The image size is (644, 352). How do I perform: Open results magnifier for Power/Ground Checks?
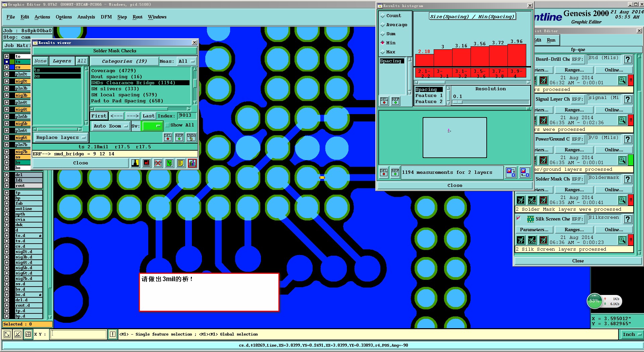(x=622, y=160)
